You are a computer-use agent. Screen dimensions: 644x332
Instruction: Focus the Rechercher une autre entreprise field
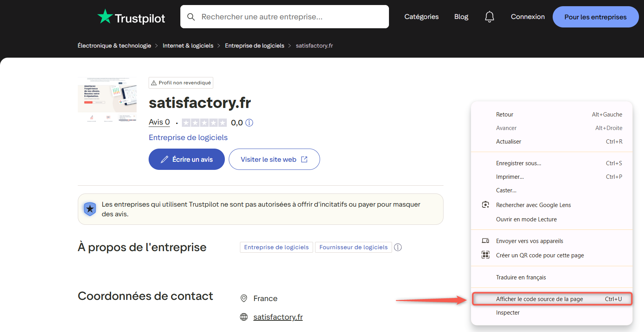tap(290, 17)
